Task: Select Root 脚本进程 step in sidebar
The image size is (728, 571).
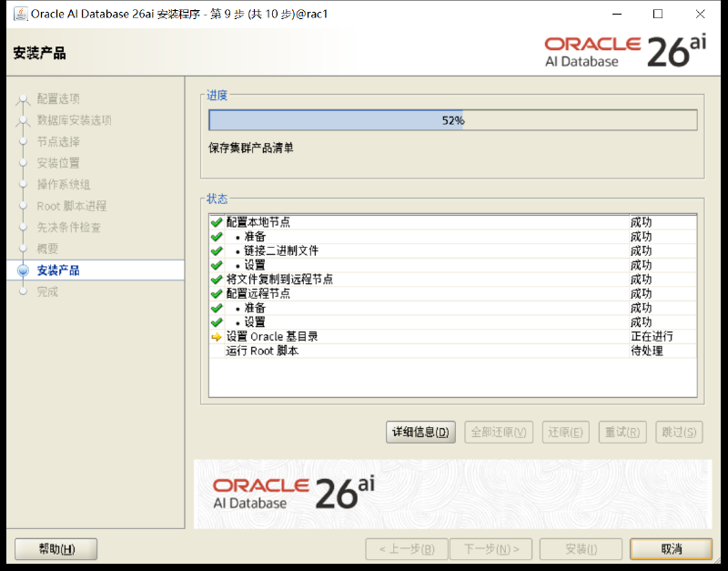Action: tap(72, 206)
